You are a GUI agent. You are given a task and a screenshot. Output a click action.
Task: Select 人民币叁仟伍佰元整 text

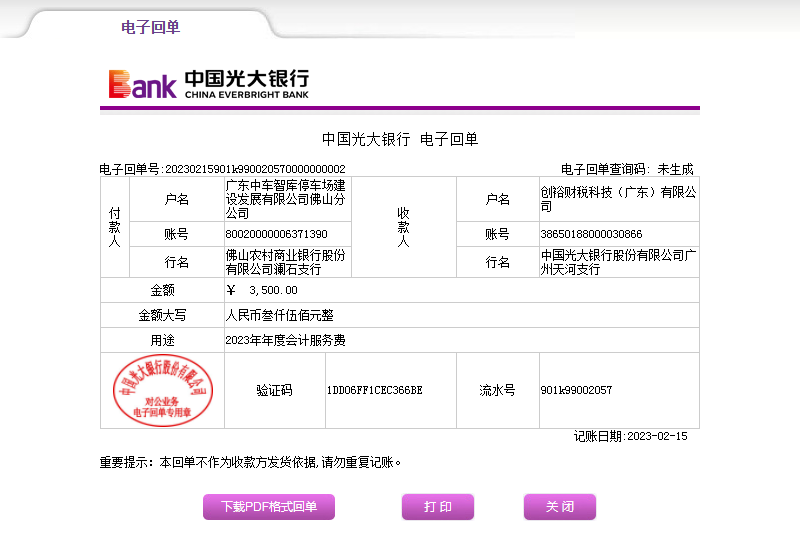click(x=280, y=315)
